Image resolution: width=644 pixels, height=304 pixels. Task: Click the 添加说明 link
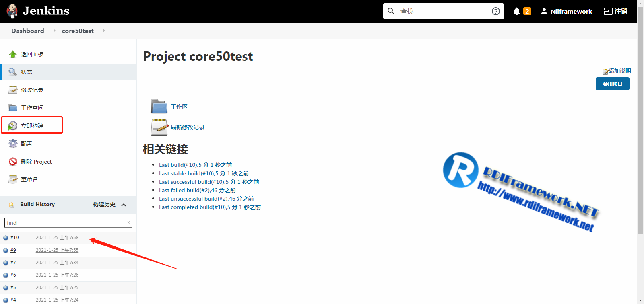pyautogui.click(x=620, y=71)
